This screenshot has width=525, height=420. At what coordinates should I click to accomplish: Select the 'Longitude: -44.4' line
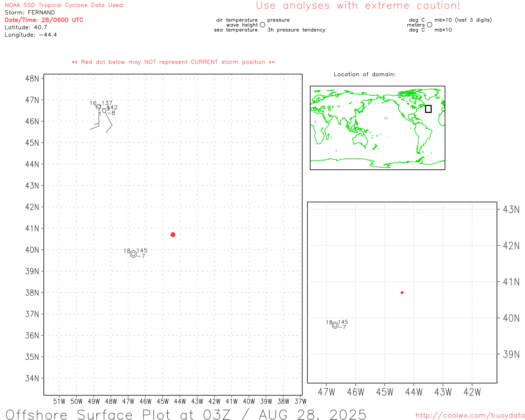pos(31,35)
